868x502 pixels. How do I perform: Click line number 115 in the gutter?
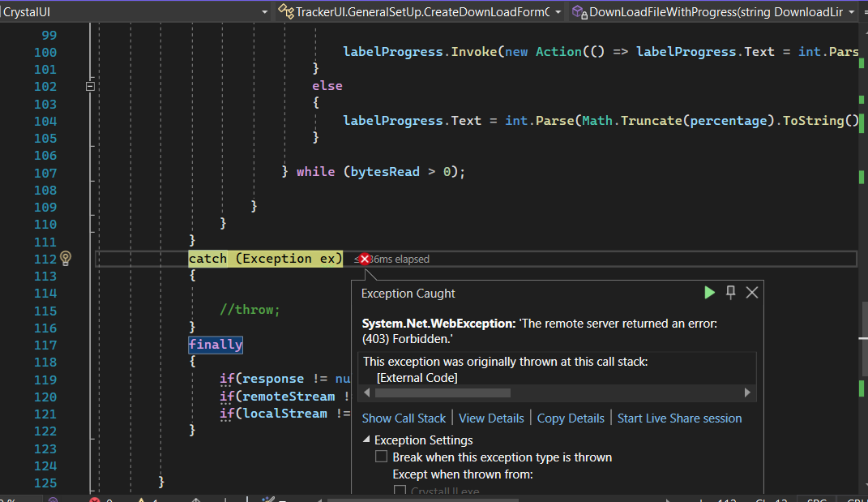45,311
